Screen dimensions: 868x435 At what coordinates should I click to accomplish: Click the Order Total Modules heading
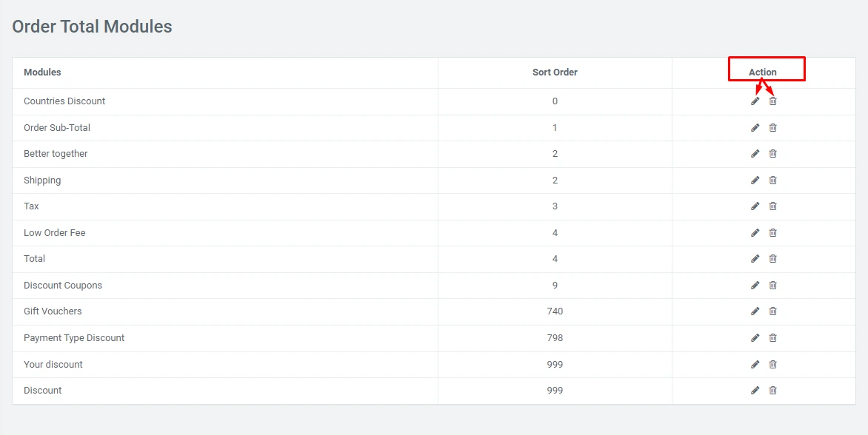coord(92,27)
